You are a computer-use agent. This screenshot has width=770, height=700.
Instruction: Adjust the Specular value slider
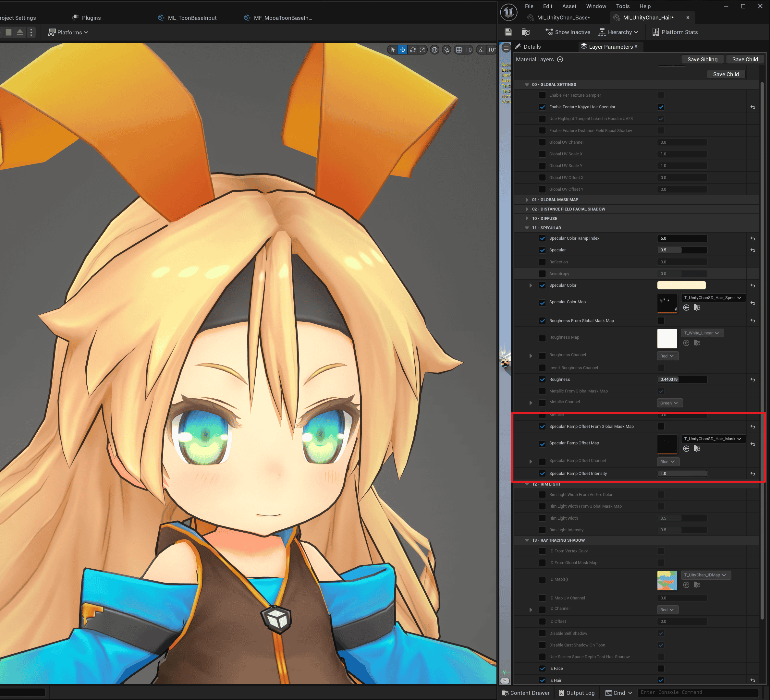pyautogui.click(x=682, y=250)
